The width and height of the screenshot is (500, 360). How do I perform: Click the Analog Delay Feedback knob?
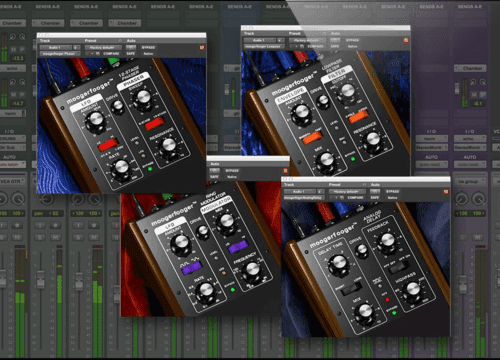(387, 240)
